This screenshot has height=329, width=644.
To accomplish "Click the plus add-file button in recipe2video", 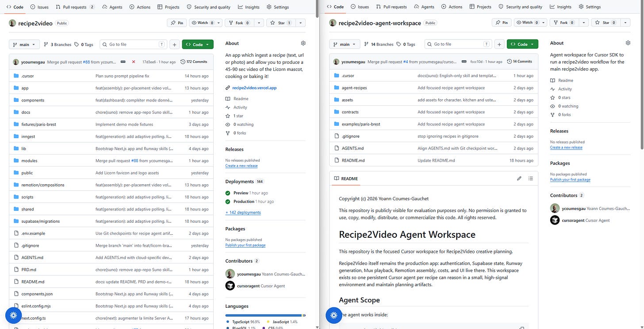I will 174,44.
